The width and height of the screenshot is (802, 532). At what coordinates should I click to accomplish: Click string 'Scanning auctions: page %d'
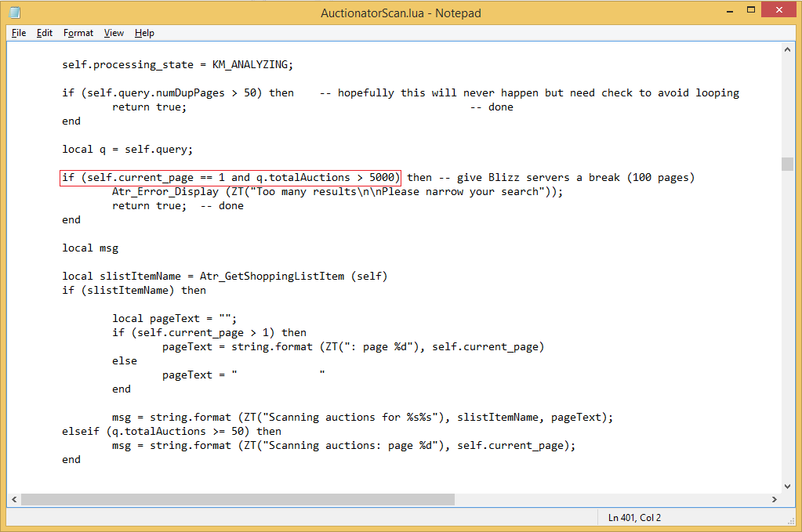pyautogui.click(x=350, y=446)
